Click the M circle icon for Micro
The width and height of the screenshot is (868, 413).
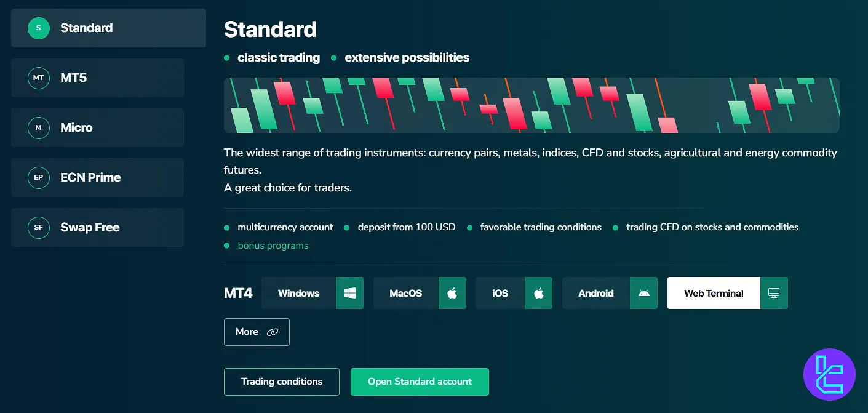38,128
